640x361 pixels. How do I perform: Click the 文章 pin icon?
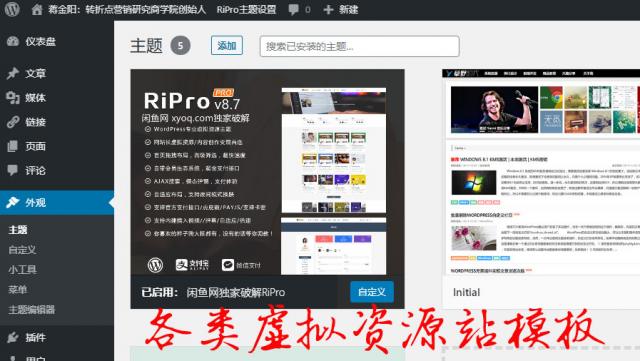point(13,73)
